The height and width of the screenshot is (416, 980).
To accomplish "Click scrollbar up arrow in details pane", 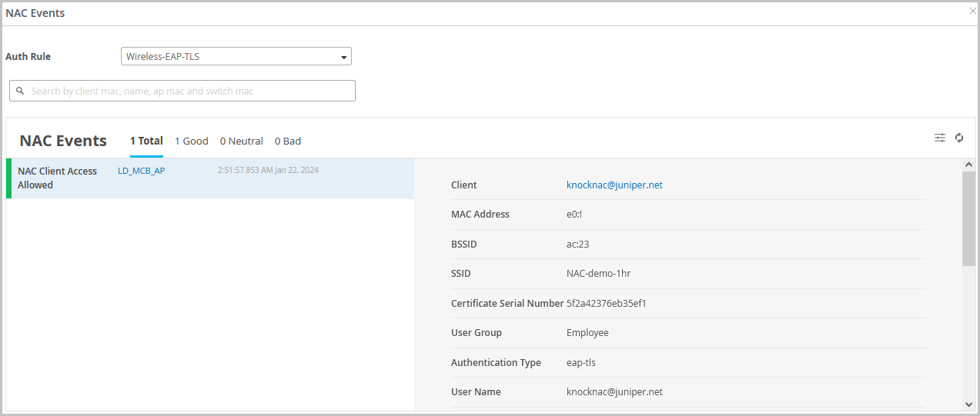I will (968, 165).
